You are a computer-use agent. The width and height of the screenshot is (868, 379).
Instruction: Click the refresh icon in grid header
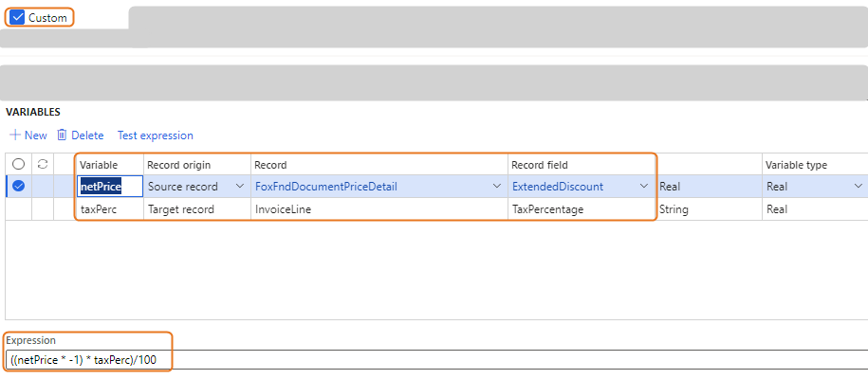click(x=42, y=165)
